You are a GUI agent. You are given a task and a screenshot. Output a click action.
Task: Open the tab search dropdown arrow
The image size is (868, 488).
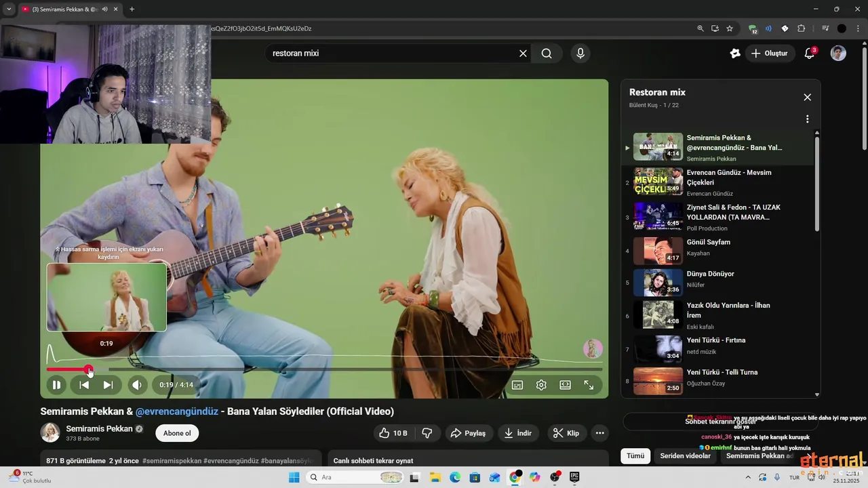9,9
